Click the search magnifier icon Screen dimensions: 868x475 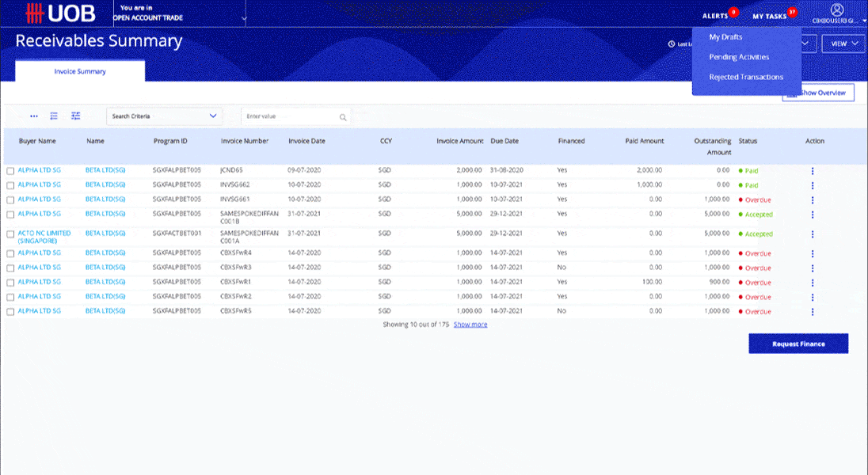[343, 117]
